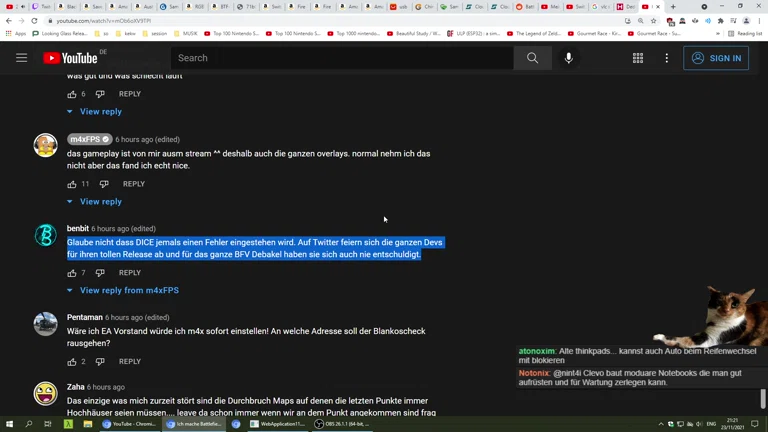
Task: Expand the topmost 'View reply' link
Action: pyautogui.click(x=100, y=112)
